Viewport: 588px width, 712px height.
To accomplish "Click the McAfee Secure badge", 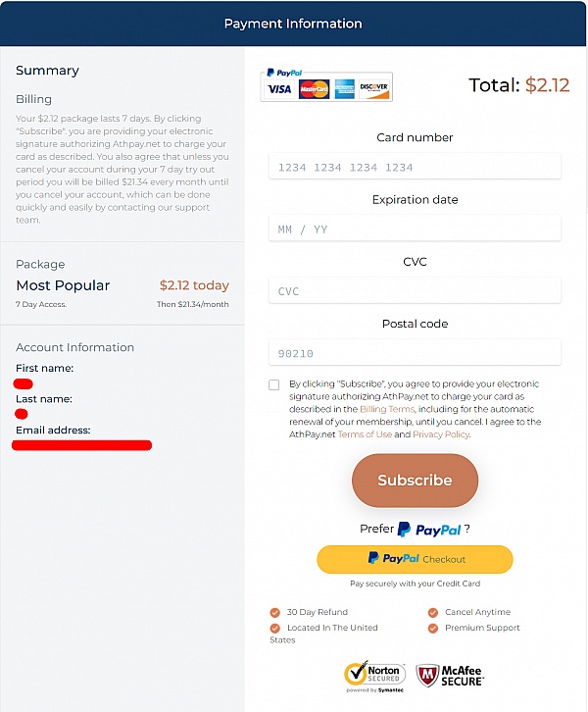I will [x=450, y=676].
